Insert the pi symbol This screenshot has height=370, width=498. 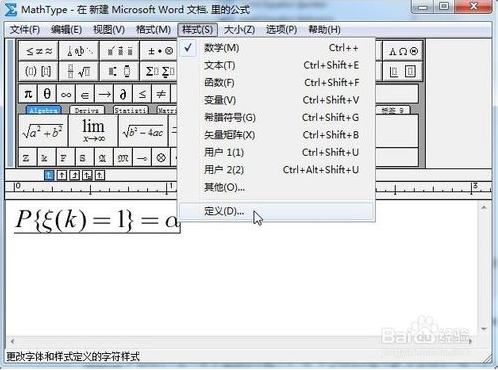[x=28, y=94]
